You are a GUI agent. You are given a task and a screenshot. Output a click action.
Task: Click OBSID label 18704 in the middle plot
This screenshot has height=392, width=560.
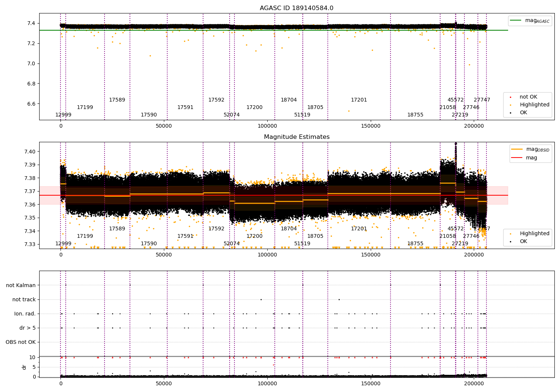pos(289,229)
